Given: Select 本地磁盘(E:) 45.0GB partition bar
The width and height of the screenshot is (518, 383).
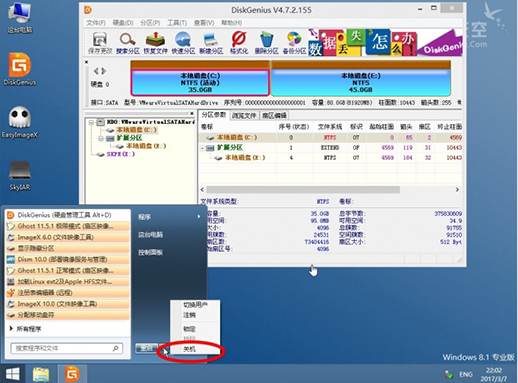Looking at the screenshot, I should coord(361,82).
